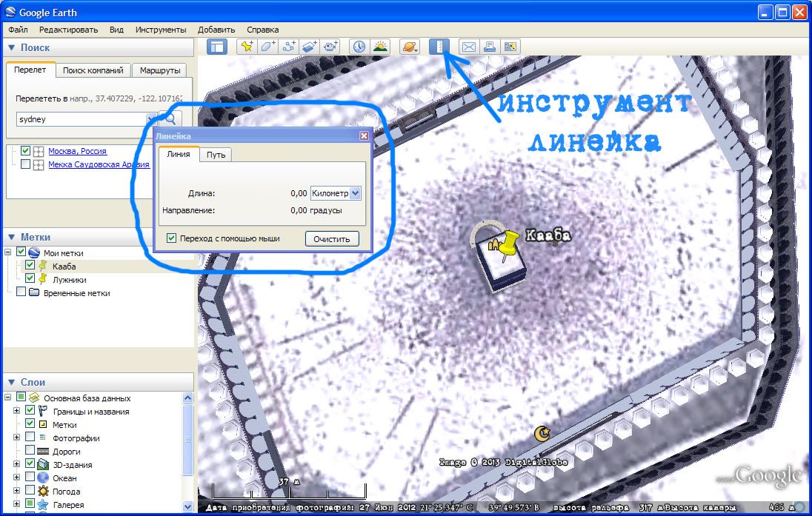Click the Roads layer icon
This screenshot has width=812, height=516.
tap(44, 452)
